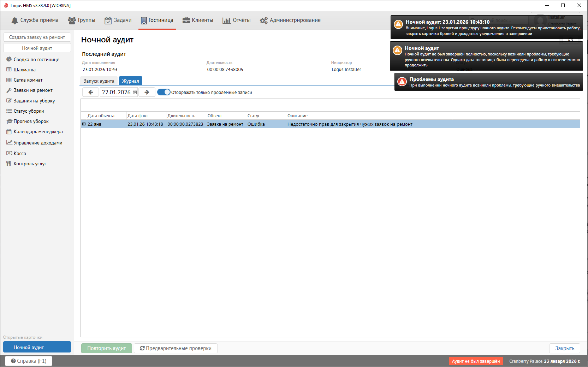Screen dimensions: 588x367
Task: Click the duration value 00:00:08.7438005
Action: click(225, 70)
